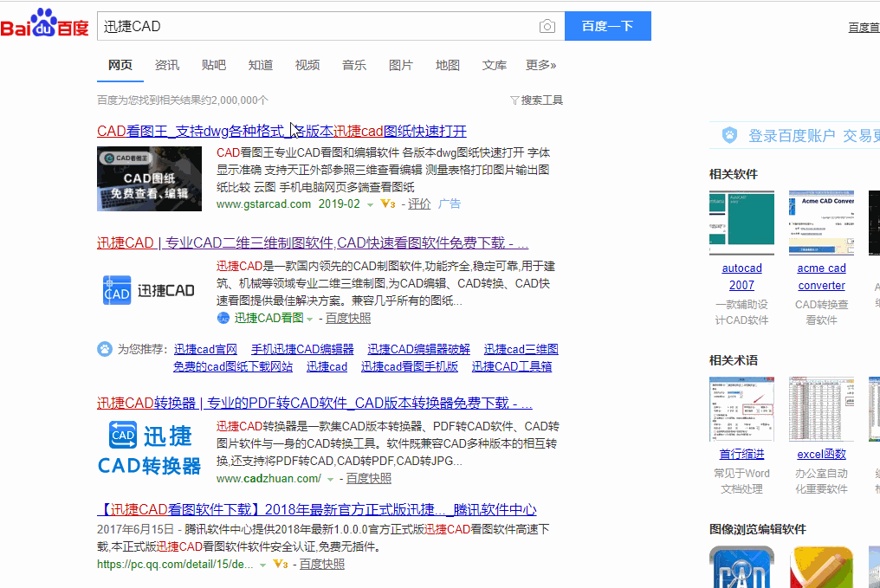Open 百度快照 for the pc.qq.com result
Screen dimensions: 880x588
pos(322,564)
